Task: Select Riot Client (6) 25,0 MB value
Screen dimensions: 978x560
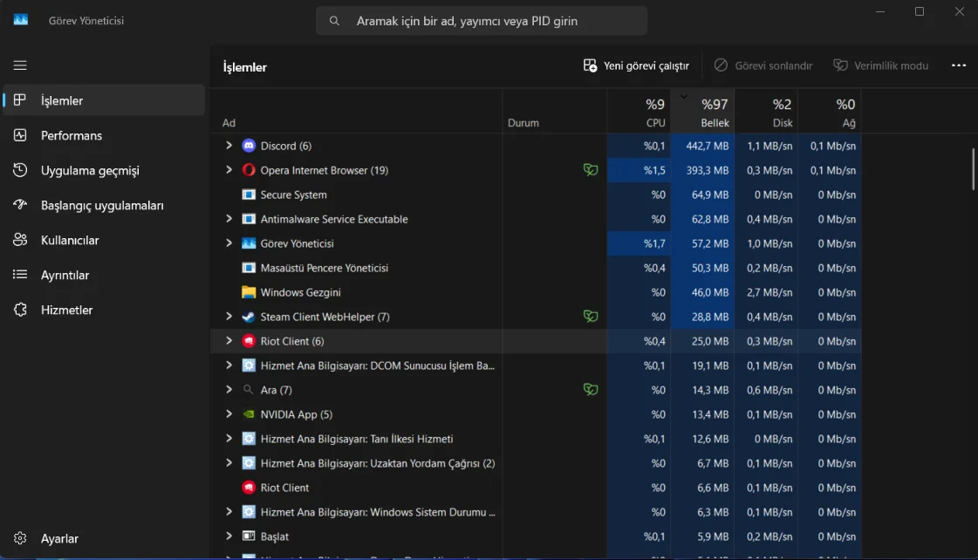Action: click(x=710, y=341)
